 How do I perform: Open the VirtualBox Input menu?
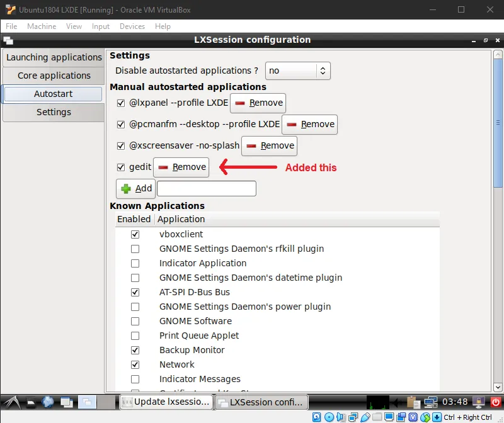101,26
